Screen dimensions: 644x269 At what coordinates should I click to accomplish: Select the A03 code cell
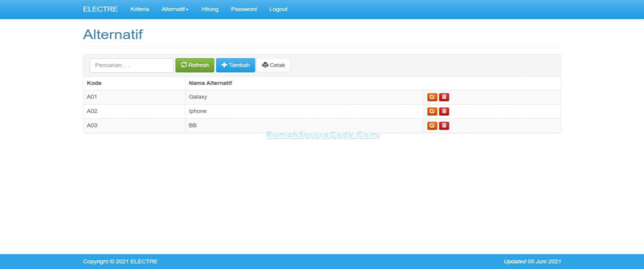[134, 126]
